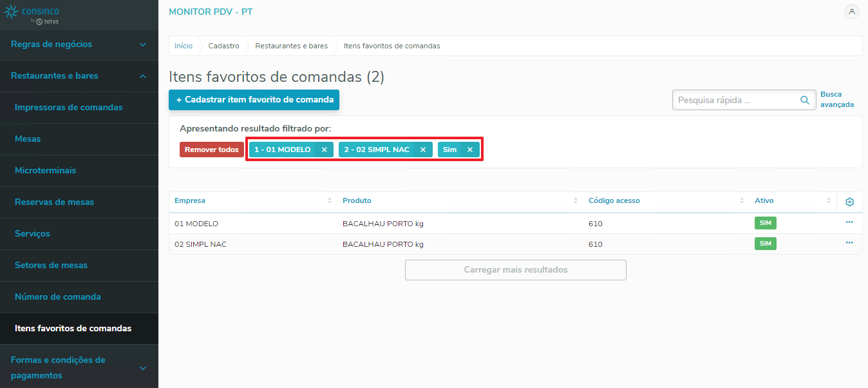Collapse Restaurantes e bares menu
This screenshot has width=868, height=388.
coord(143,76)
